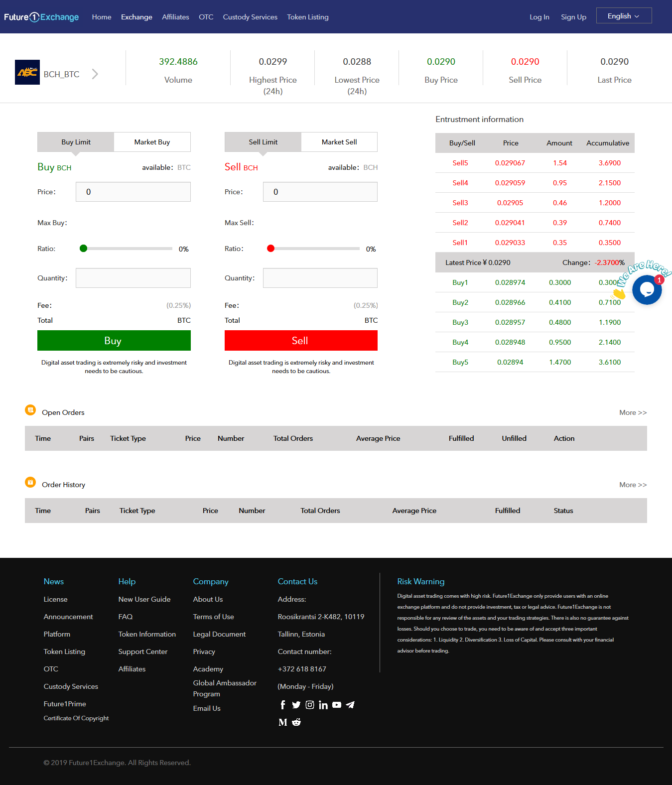Focus the Sell quantity input field
Image resolution: width=672 pixels, height=785 pixels.
(320, 278)
